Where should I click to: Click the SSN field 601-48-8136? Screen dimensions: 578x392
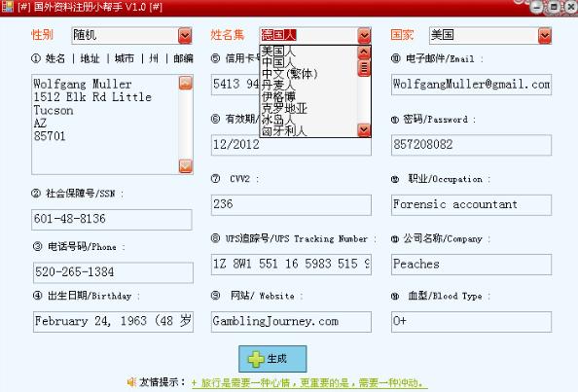click(112, 220)
